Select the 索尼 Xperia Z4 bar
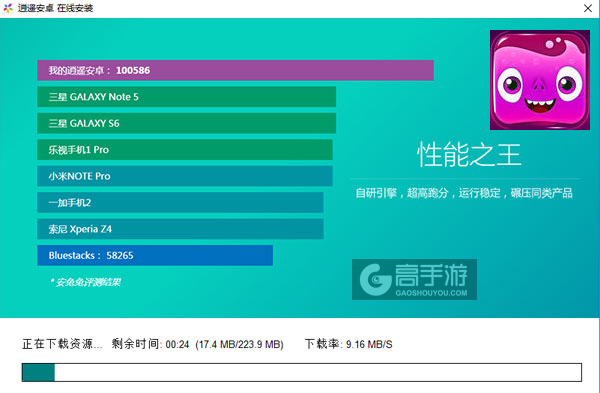The height and width of the screenshot is (393, 600). [x=180, y=229]
